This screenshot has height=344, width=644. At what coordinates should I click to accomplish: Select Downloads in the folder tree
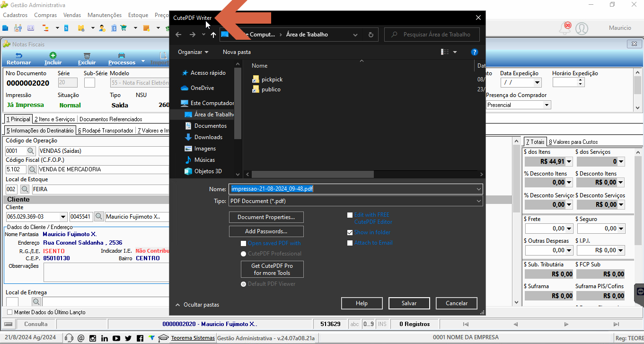[x=208, y=137]
